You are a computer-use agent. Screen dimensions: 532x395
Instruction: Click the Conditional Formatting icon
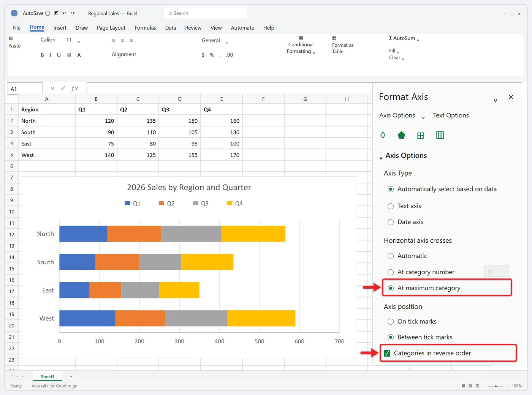point(301,38)
